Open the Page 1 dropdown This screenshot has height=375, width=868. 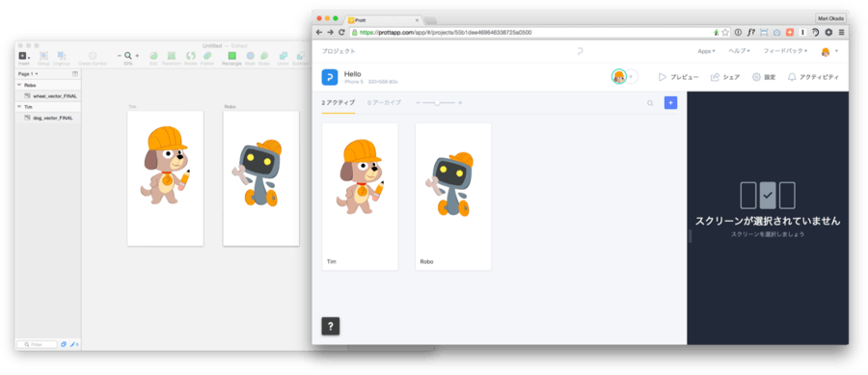click(28, 73)
